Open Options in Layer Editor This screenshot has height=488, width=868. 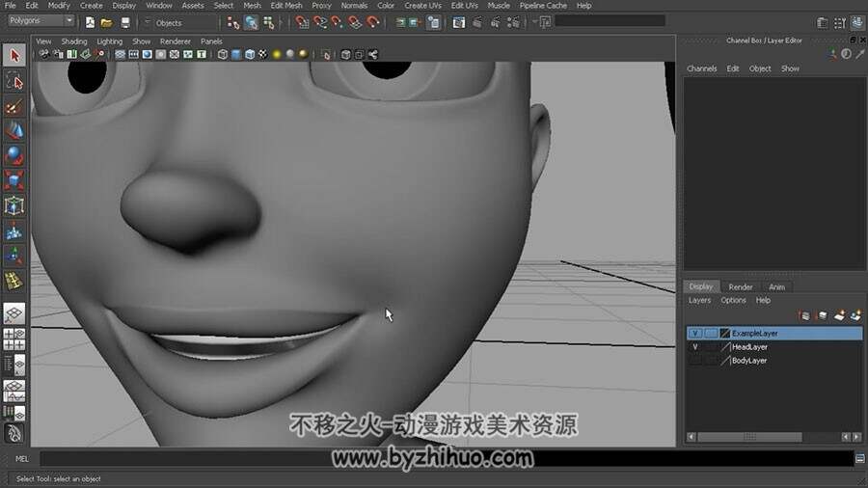click(x=733, y=300)
